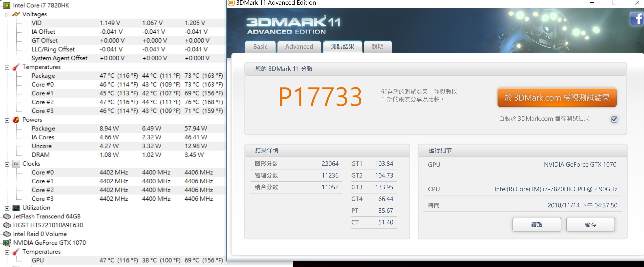This screenshot has width=644, height=267.
Task: Click the Utilization graph icon
Action: click(x=16, y=208)
